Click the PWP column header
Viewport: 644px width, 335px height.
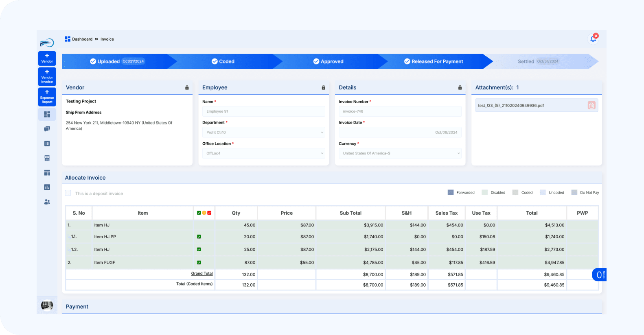tap(583, 213)
